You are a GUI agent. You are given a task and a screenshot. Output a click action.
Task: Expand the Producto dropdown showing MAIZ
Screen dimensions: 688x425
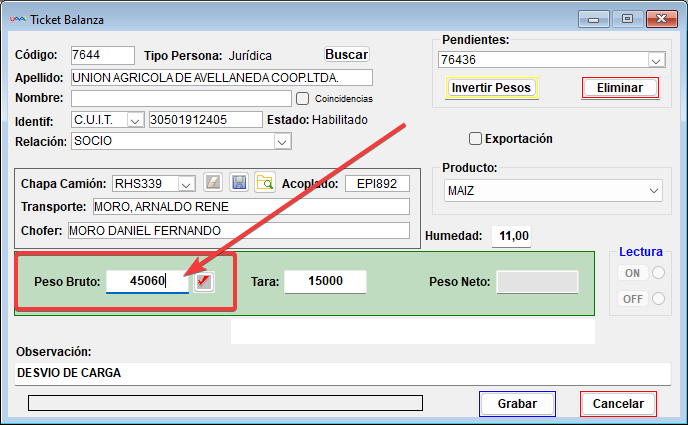pyautogui.click(x=654, y=190)
